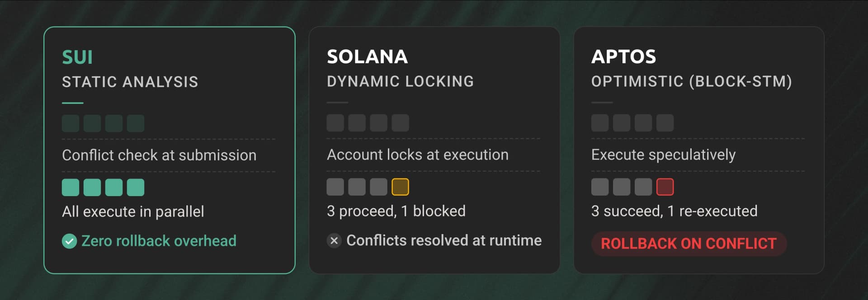Image resolution: width=868 pixels, height=300 pixels.
Task: Click the 3 proceed, 1 blocked label
Action: click(396, 211)
